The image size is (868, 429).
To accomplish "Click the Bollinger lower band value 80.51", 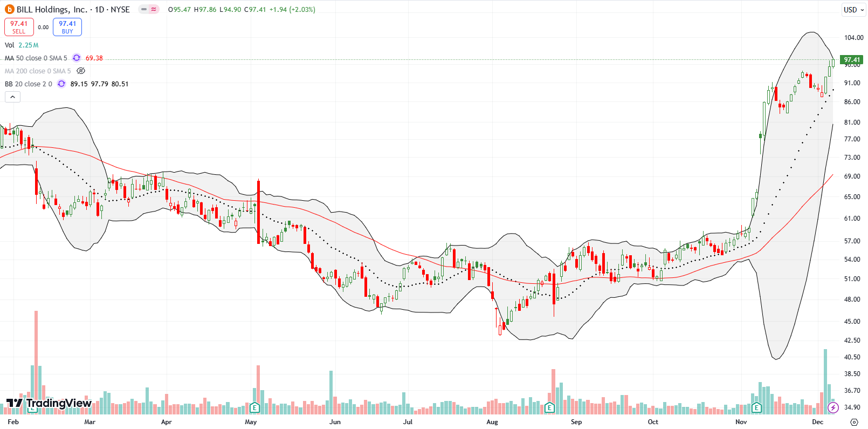I will (120, 84).
